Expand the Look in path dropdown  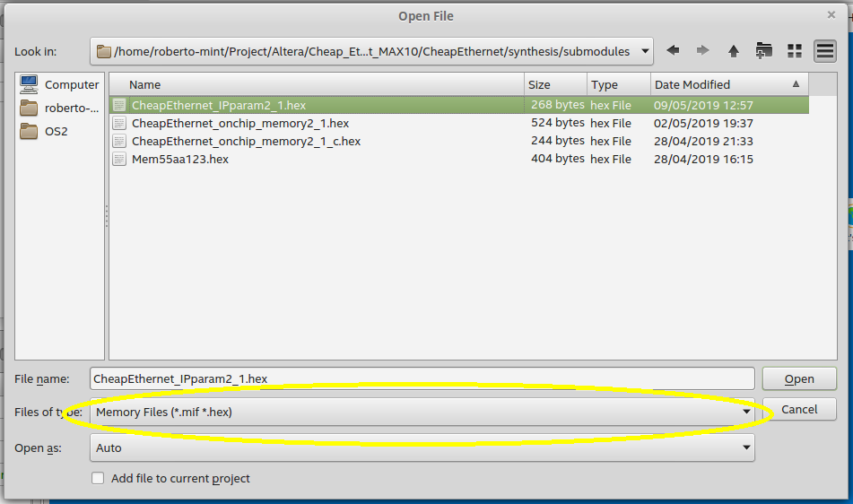(645, 51)
